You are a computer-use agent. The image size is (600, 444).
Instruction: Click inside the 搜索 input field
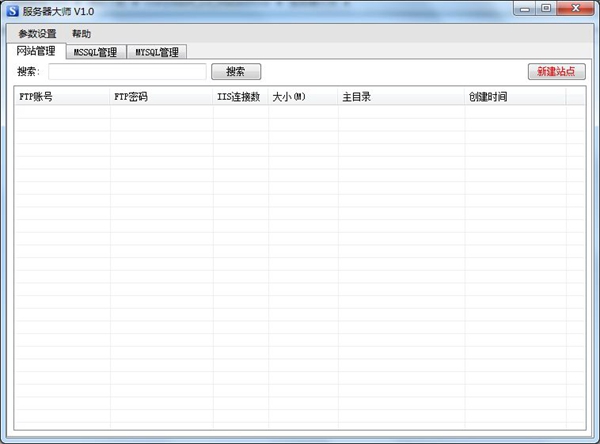127,72
